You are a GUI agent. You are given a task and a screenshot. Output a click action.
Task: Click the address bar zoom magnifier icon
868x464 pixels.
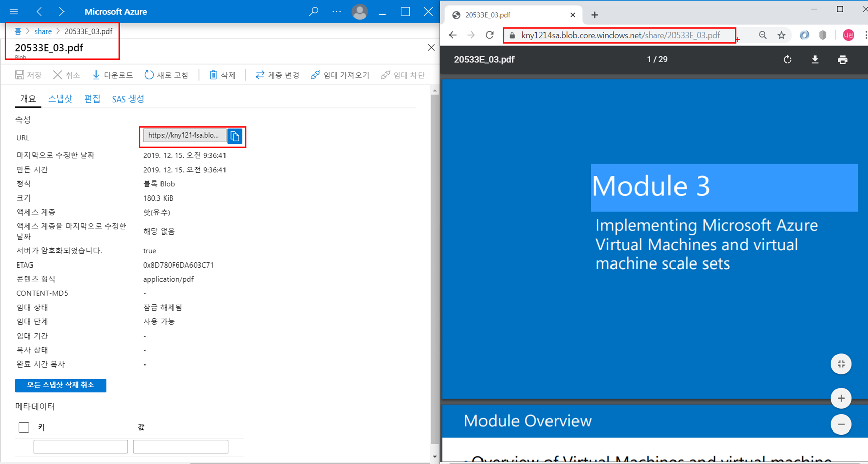pos(763,35)
